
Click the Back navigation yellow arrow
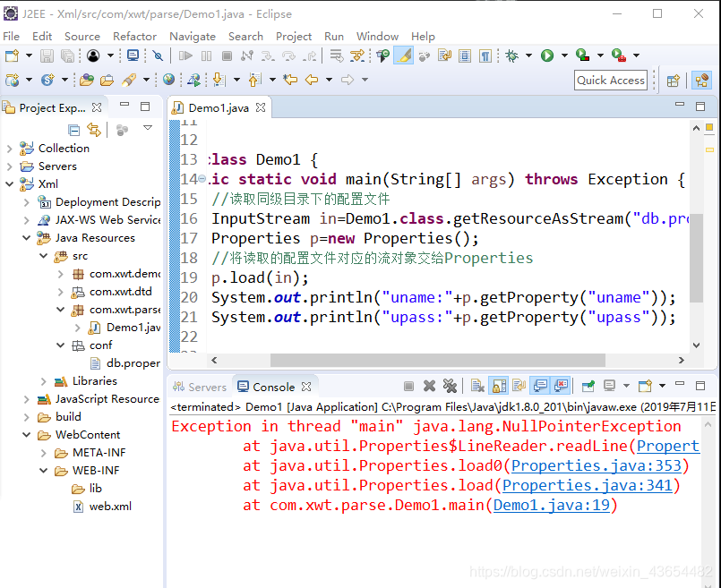point(312,80)
